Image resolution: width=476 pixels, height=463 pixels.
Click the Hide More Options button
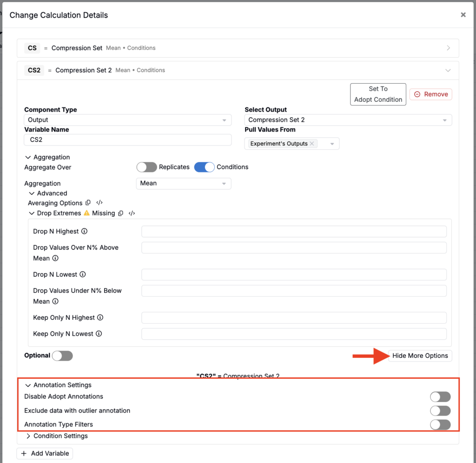click(420, 356)
